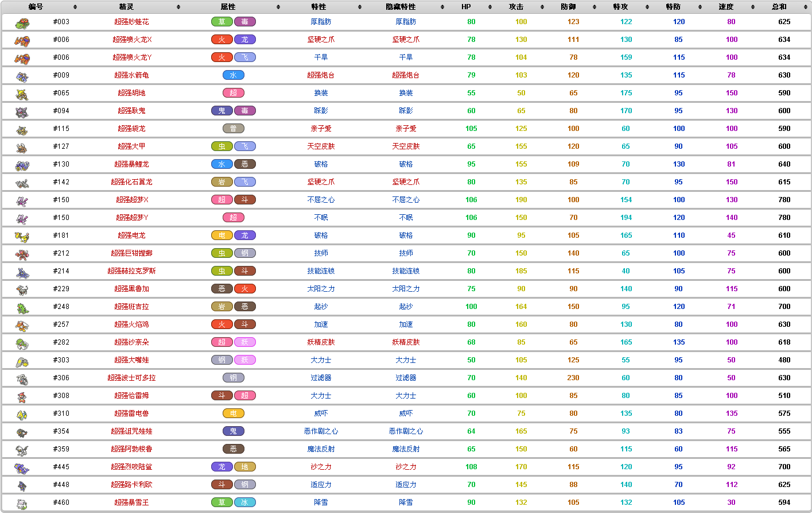
Task: Sort by the 速度 column header
Action: pos(726,7)
